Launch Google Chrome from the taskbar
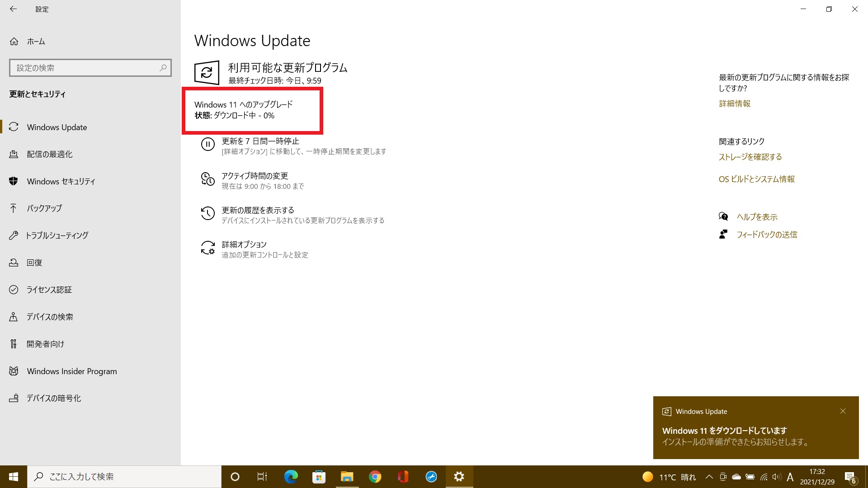868x488 pixels. point(375,476)
